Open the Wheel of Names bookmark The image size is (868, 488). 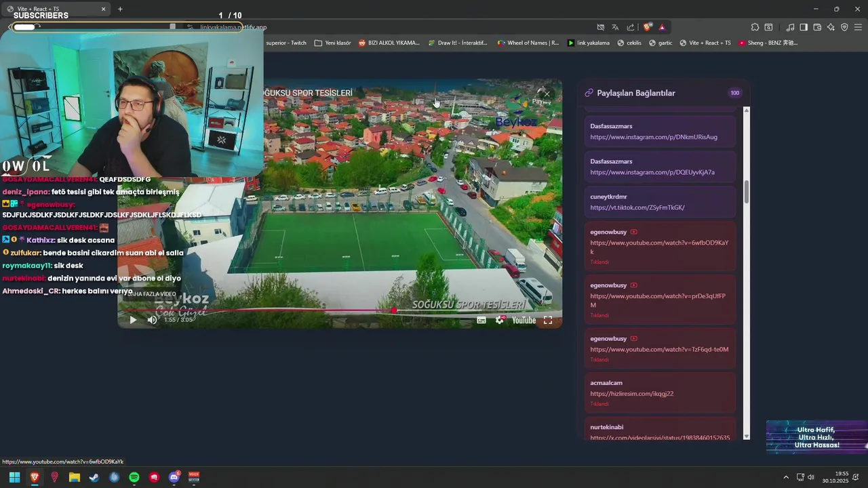528,43
